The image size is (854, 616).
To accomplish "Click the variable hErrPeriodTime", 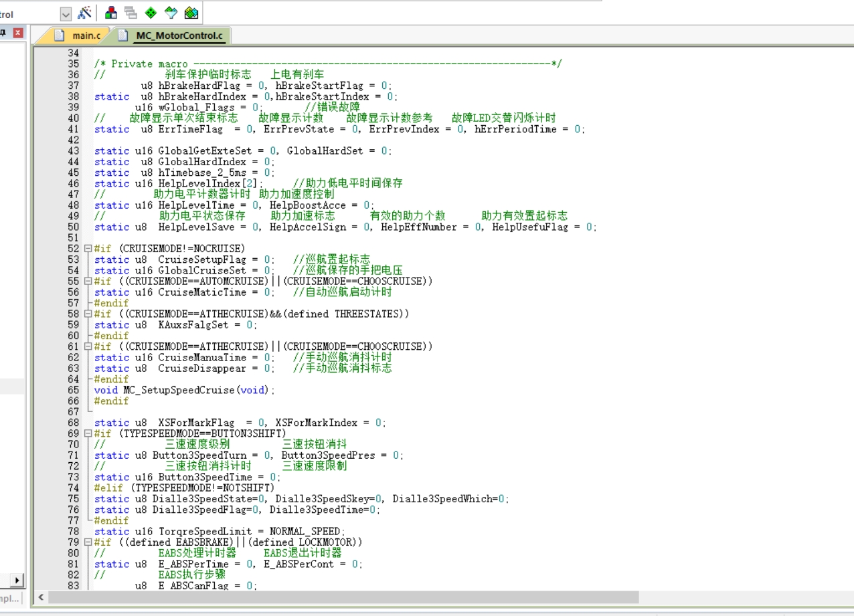I will [x=515, y=129].
